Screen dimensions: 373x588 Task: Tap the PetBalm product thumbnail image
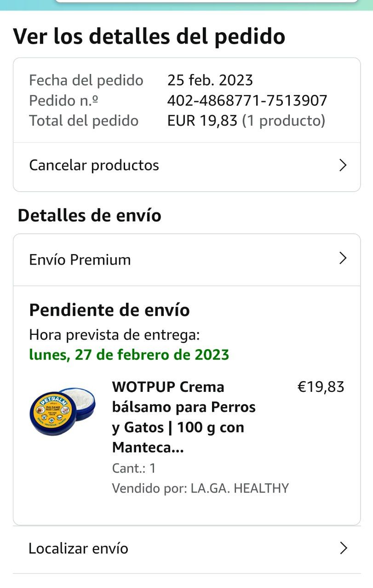pos(62,411)
